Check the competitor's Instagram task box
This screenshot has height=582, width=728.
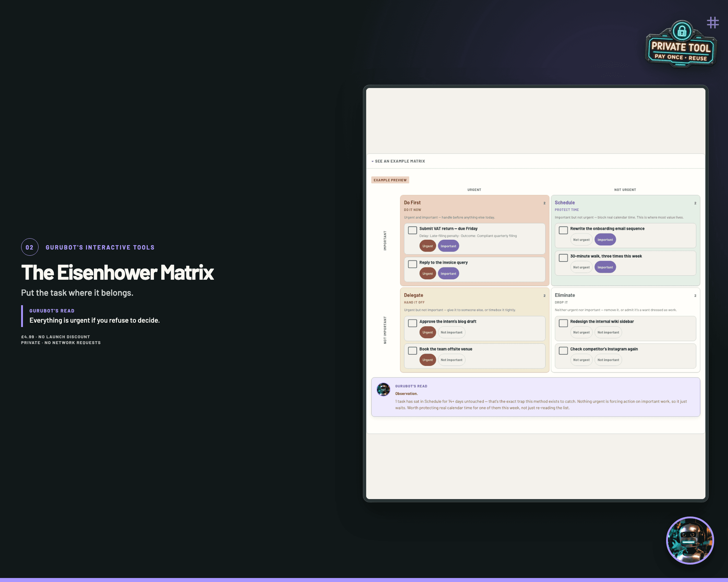(x=563, y=351)
